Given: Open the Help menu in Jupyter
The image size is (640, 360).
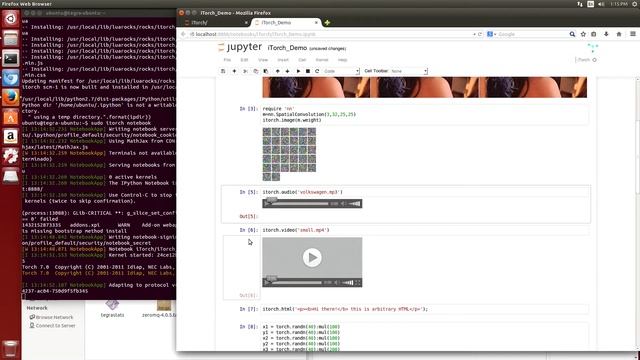Looking at the screenshot, I should pos(342,60).
